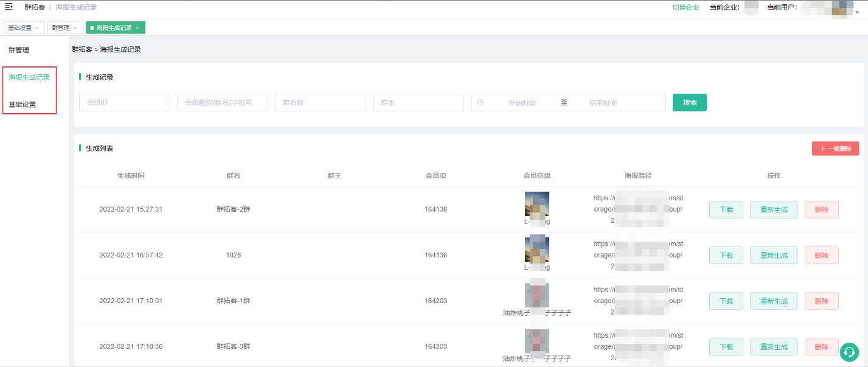Focus the 群名称 search field
The width and height of the screenshot is (868, 367).
[321, 103]
